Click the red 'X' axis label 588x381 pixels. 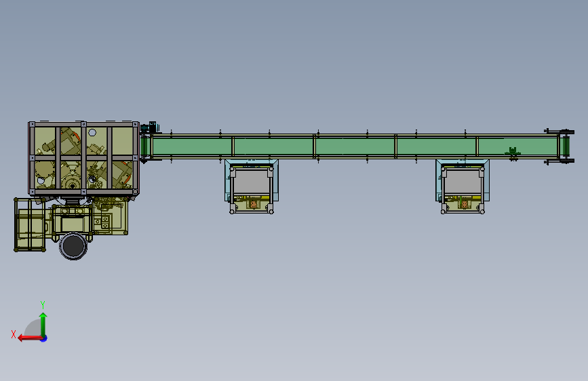(14, 334)
